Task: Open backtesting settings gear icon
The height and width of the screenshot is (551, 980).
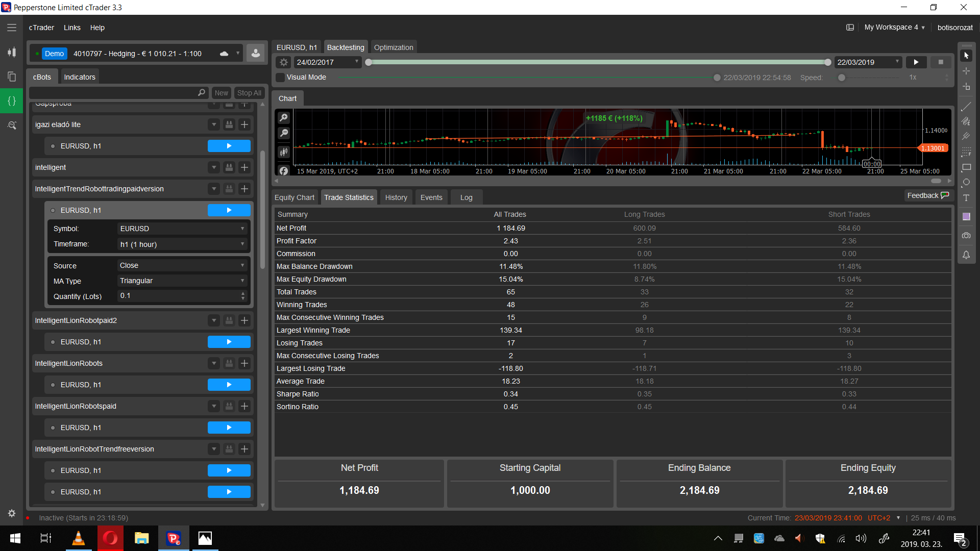Action: pos(284,62)
